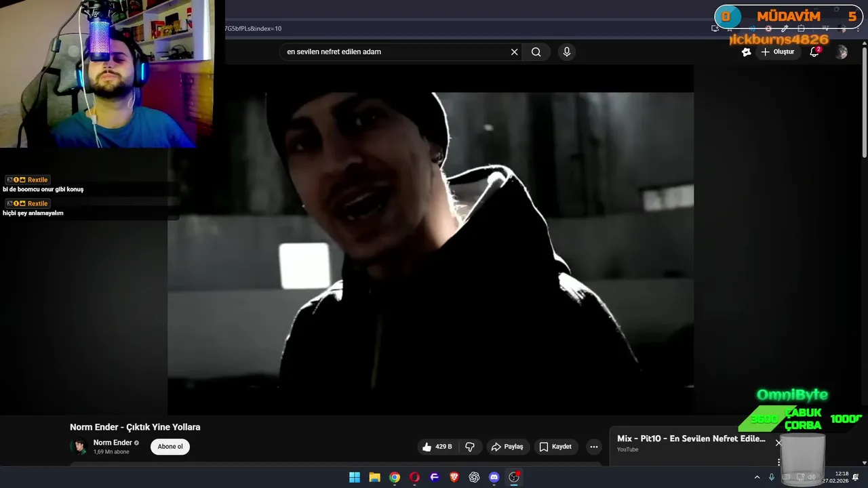Click the browser address bar URL text
Screen dimensions: 868x488
point(253,28)
